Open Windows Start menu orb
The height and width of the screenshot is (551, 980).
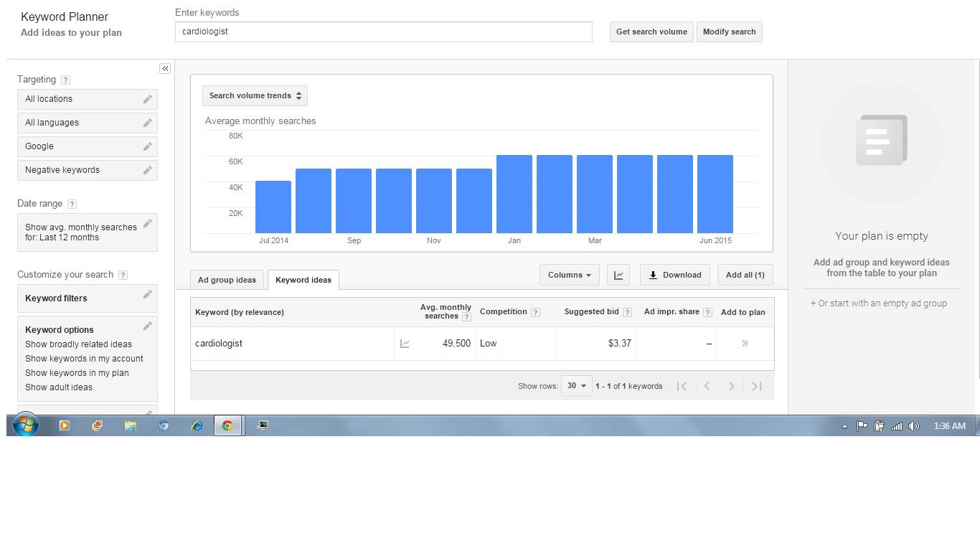point(25,425)
